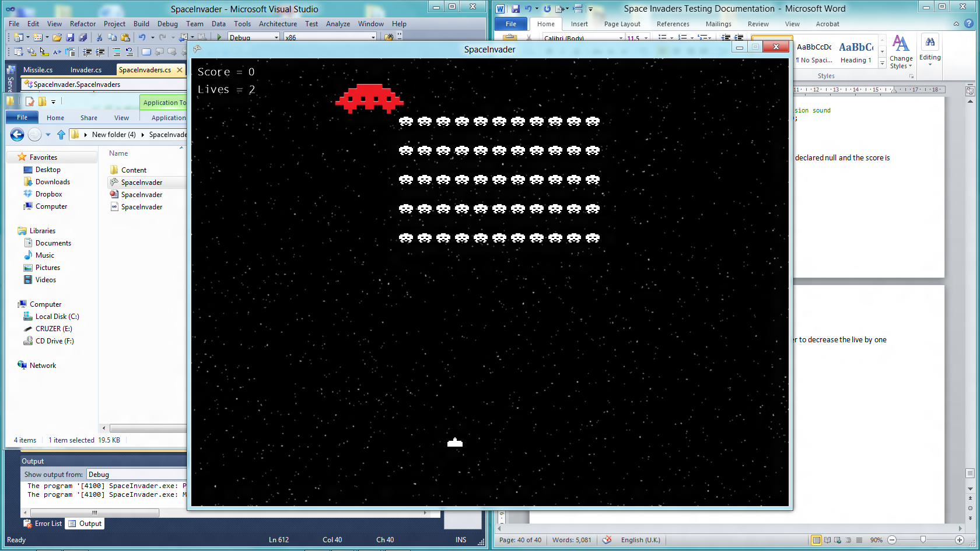Open undo history dropdown arrow in Visual Studio

pos(153,37)
